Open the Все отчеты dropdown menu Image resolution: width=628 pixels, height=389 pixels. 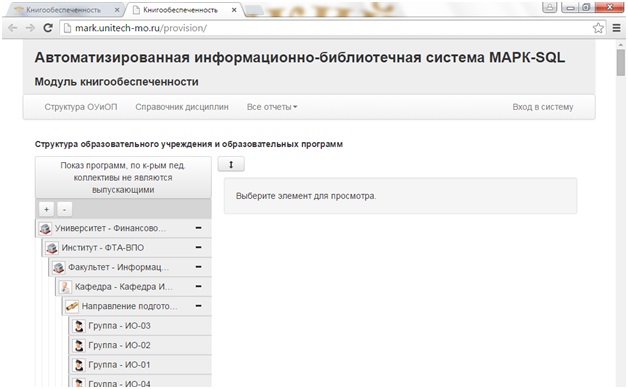[x=272, y=107]
